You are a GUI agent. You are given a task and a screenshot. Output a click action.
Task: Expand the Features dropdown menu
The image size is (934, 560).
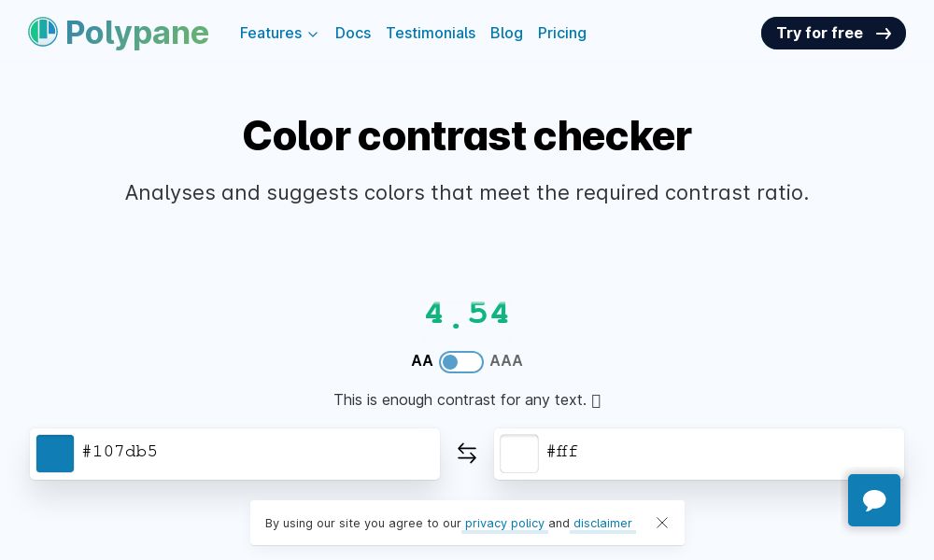pyautogui.click(x=279, y=33)
